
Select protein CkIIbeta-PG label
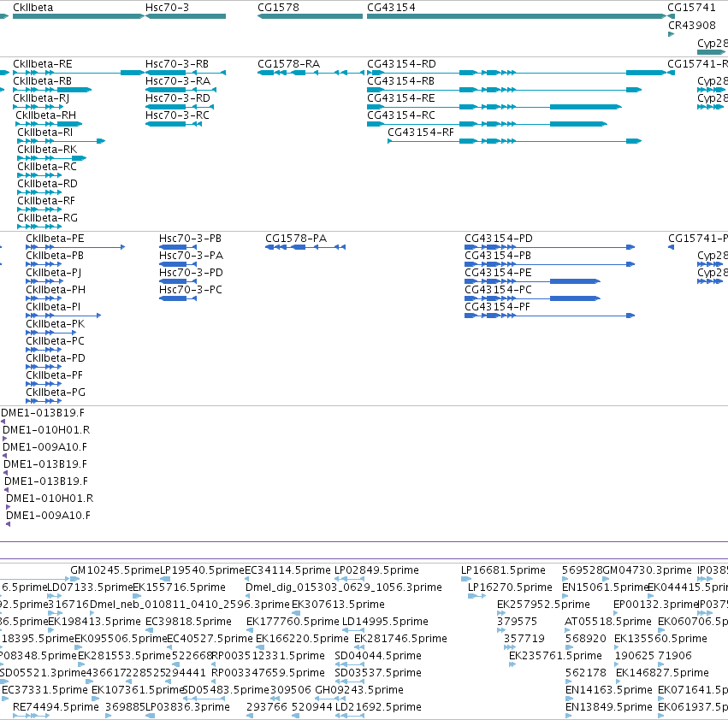pos(56,392)
